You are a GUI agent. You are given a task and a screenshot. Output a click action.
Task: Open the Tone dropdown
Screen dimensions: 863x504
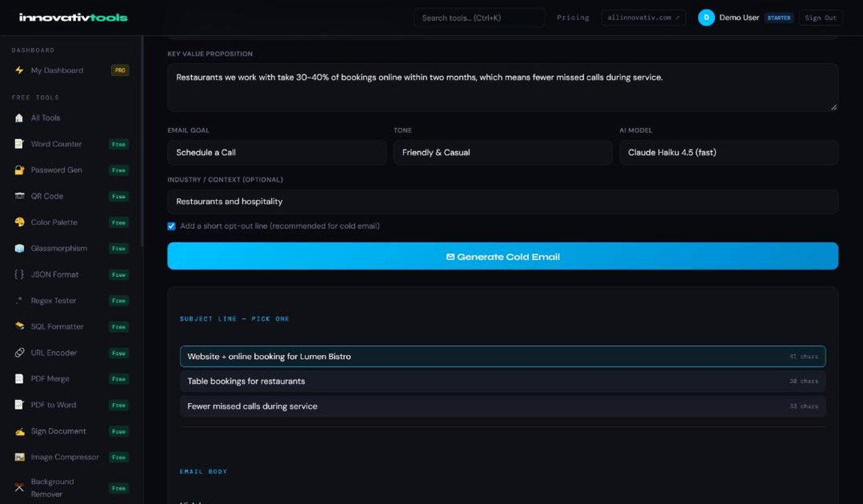click(503, 152)
